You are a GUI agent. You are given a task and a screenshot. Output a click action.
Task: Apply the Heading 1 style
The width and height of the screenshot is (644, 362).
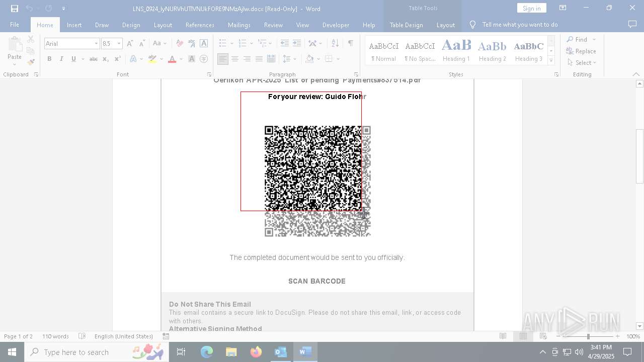coord(456,50)
